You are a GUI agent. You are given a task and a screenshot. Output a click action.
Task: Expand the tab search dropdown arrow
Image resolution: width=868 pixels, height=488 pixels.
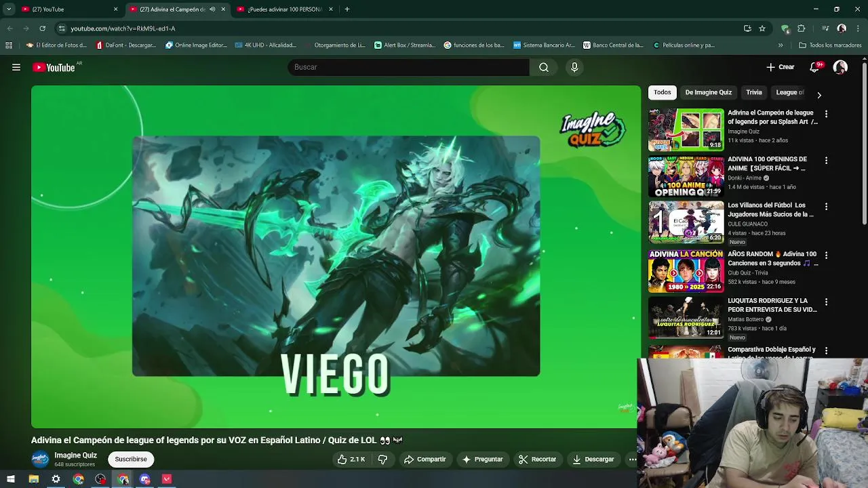tap(8, 9)
